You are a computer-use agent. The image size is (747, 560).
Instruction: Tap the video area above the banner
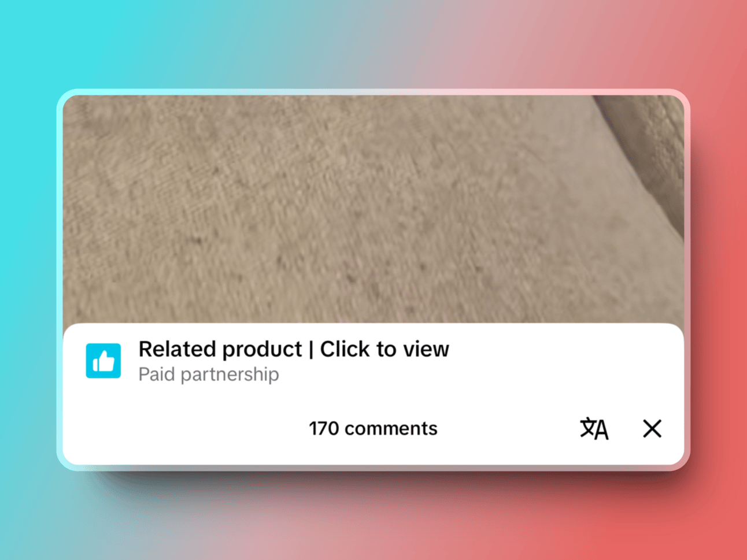(373, 209)
